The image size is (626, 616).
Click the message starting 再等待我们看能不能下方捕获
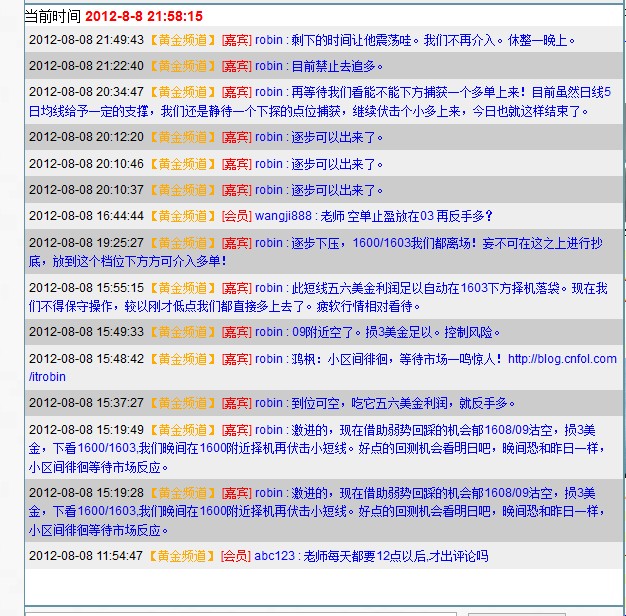coord(320,101)
